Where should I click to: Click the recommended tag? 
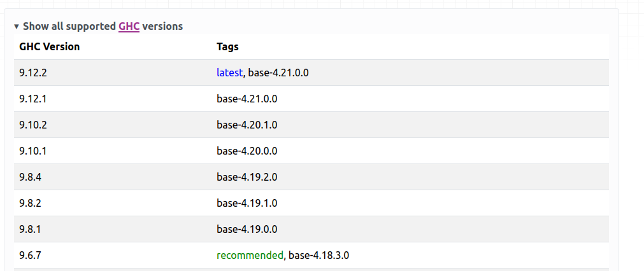[250, 256]
